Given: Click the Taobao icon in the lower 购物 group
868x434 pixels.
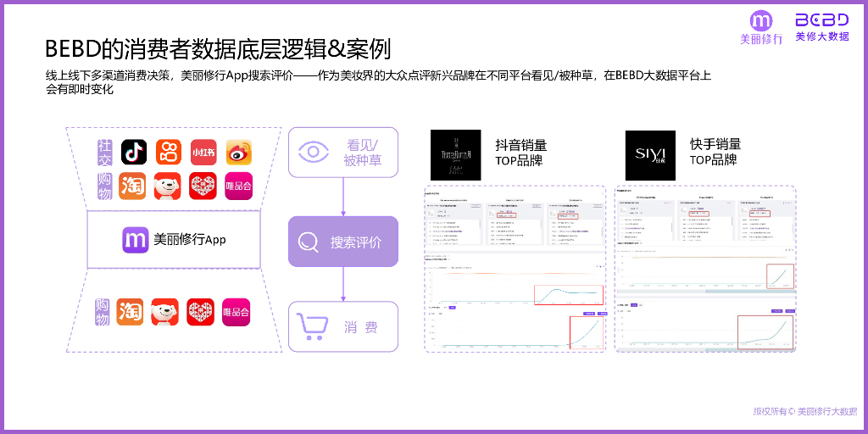Looking at the screenshot, I should point(130,312).
